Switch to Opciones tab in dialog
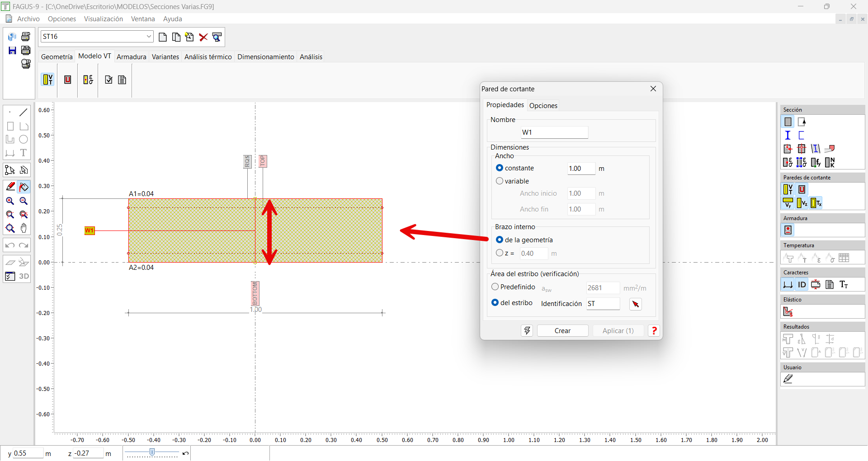The width and height of the screenshot is (868, 461). (x=543, y=106)
